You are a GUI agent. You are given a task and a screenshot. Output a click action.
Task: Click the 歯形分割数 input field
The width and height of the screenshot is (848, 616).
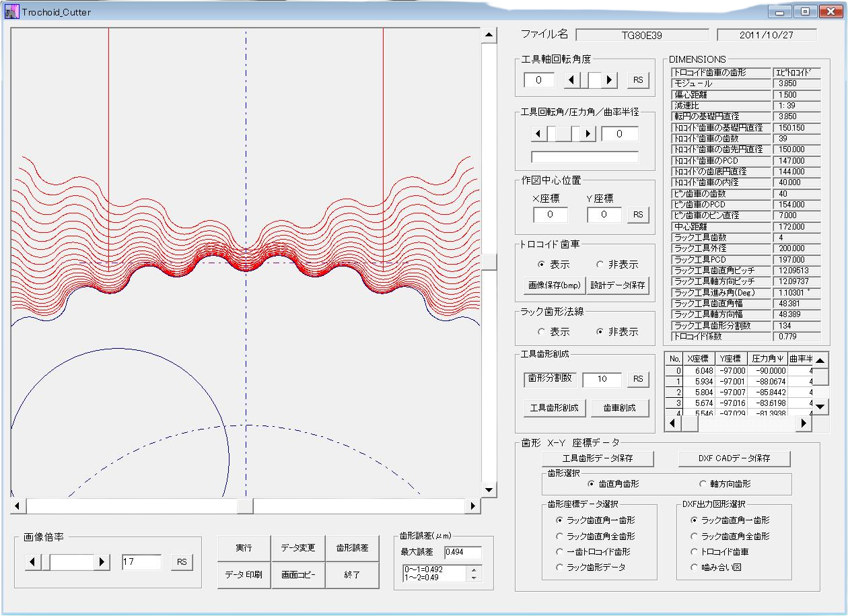(602, 379)
